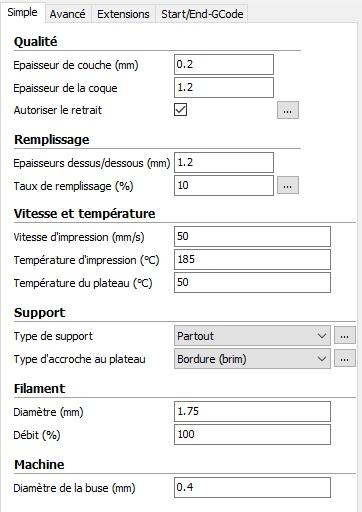
Task: Toggle the Autoriser le retrait checkbox
Action: coord(180,110)
